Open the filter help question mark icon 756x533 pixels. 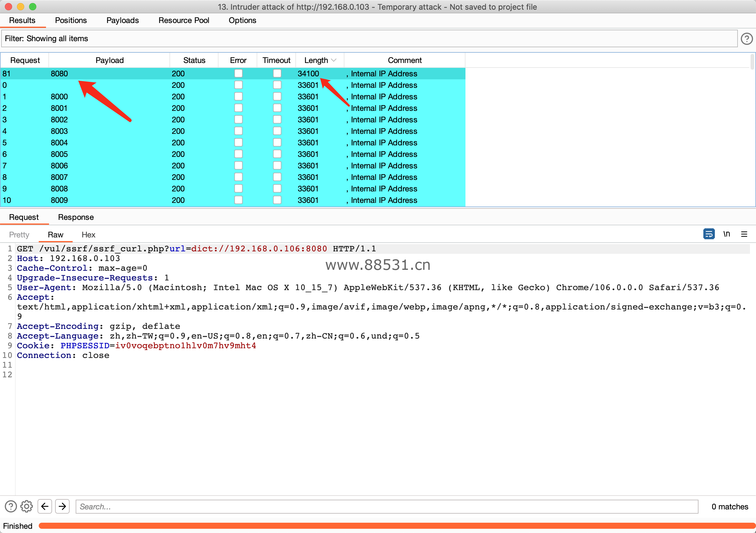746,38
